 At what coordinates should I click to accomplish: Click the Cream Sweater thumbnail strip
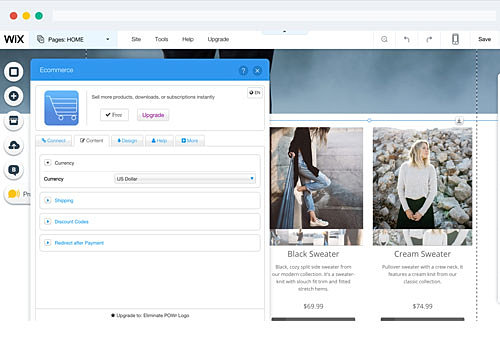click(422, 237)
